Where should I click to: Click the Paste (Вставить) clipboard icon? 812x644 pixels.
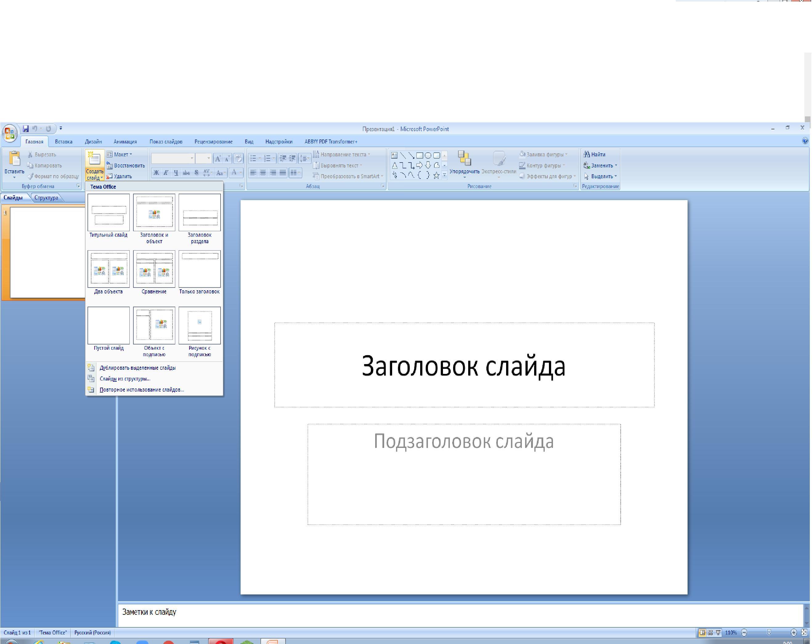pos(14,159)
